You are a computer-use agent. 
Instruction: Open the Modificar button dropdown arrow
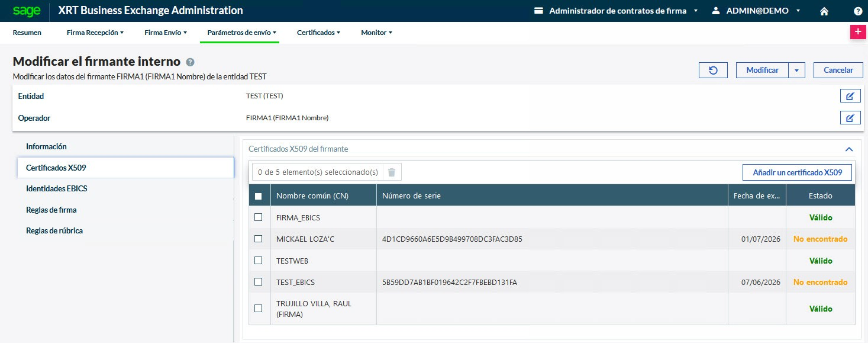click(x=796, y=70)
